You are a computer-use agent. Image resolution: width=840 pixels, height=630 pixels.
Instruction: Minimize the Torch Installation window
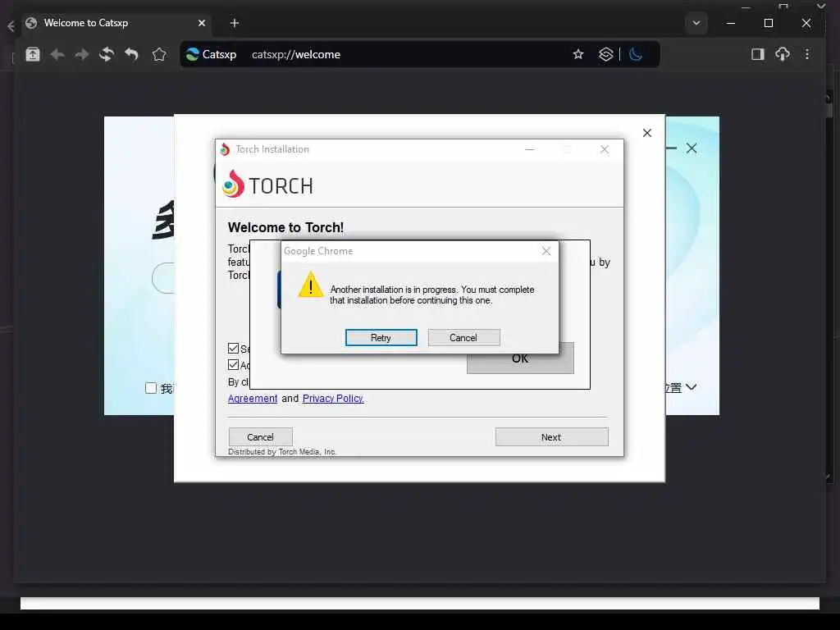(530, 149)
